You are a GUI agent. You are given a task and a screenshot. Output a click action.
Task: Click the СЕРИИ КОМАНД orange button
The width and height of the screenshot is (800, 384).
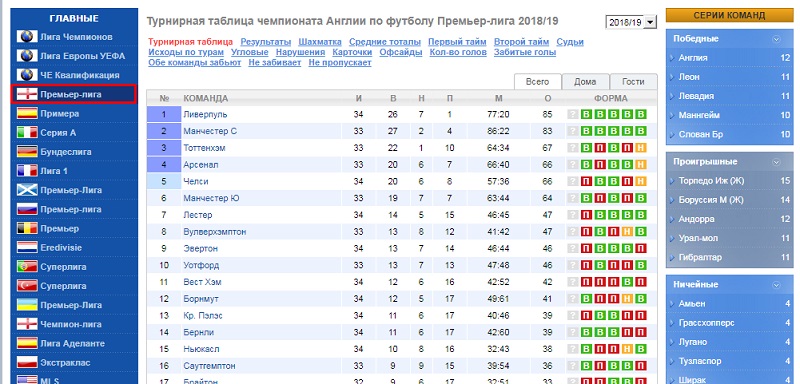pyautogui.click(x=729, y=15)
